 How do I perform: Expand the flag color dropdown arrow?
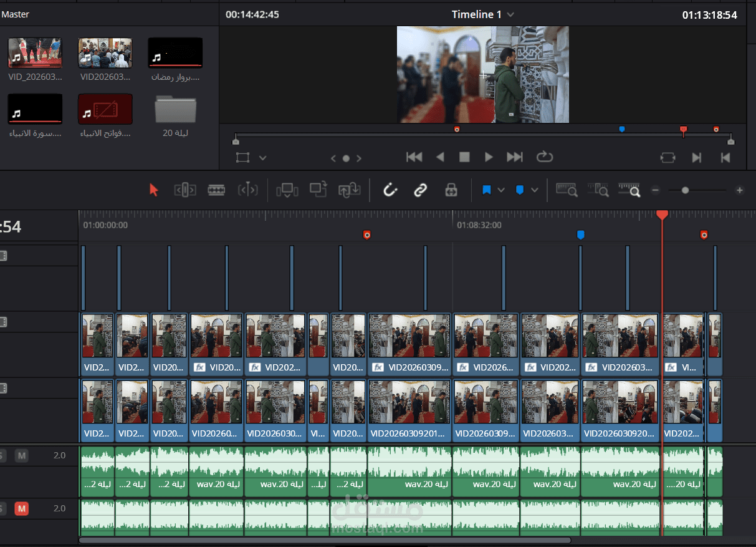click(x=501, y=190)
